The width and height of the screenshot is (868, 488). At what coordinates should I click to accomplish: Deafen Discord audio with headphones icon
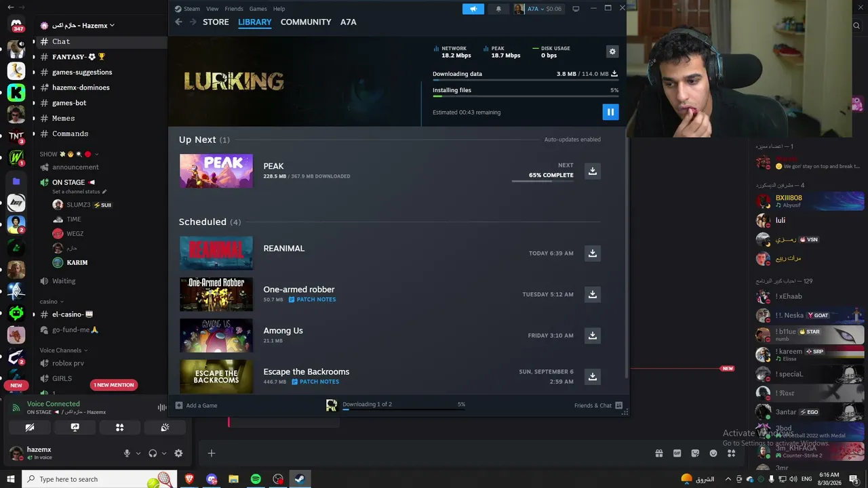click(x=153, y=453)
